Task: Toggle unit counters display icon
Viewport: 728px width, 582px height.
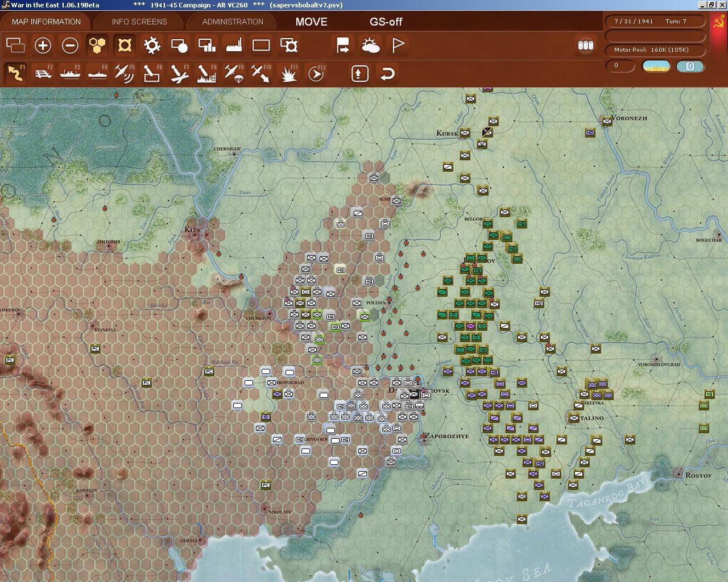Action: [15, 45]
